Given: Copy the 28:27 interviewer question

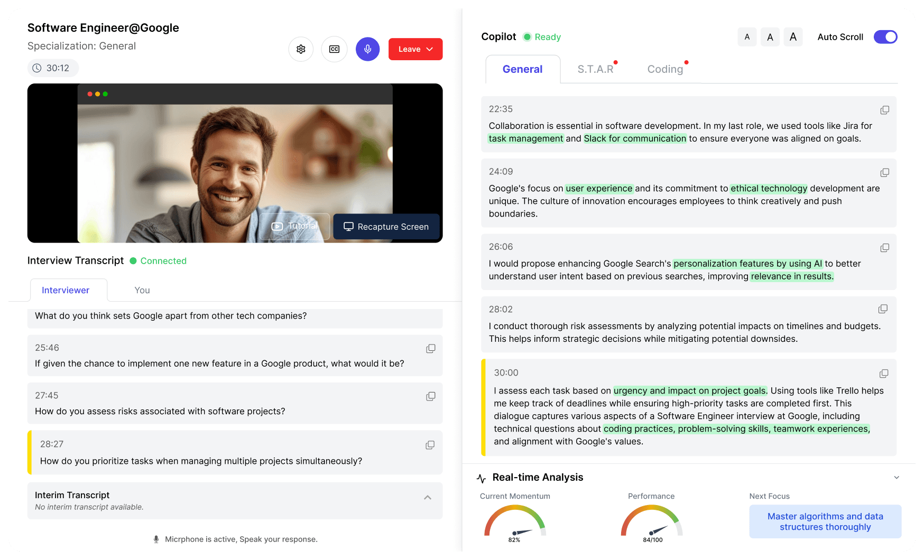Looking at the screenshot, I should tap(430, 445).
